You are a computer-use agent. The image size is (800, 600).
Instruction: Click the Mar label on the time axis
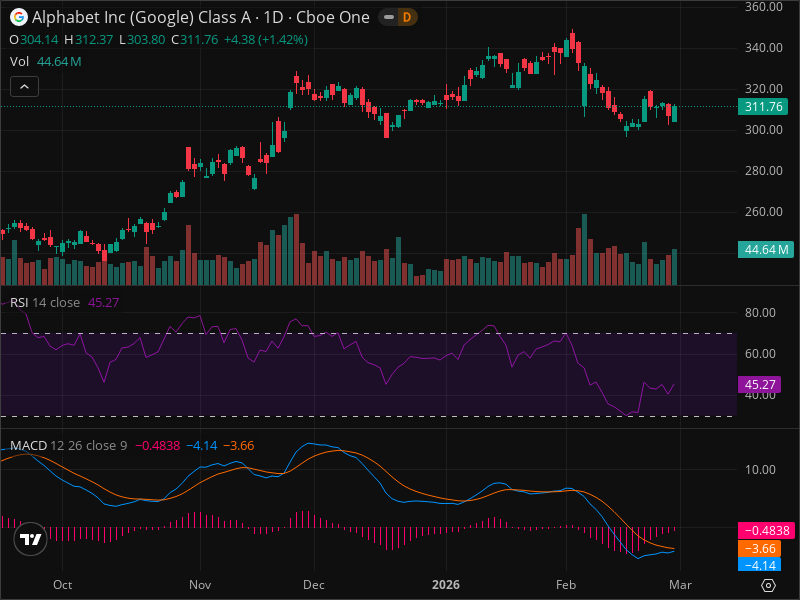click(681, 585)
